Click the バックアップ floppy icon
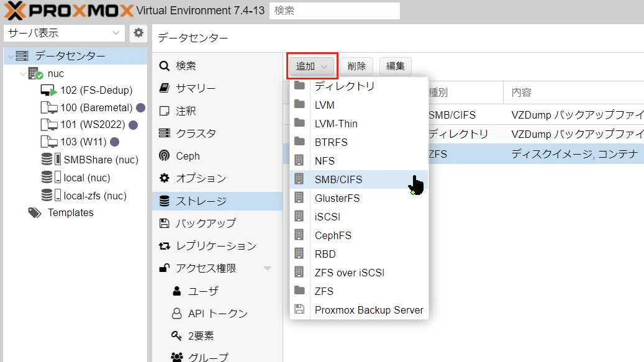This screenshot has width=644, height=362. (165, 224)
